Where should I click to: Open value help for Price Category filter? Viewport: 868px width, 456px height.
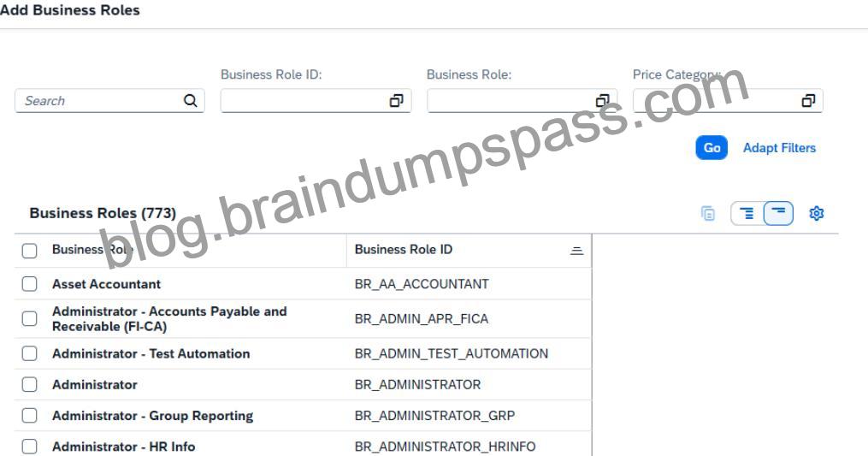[808, 100]
